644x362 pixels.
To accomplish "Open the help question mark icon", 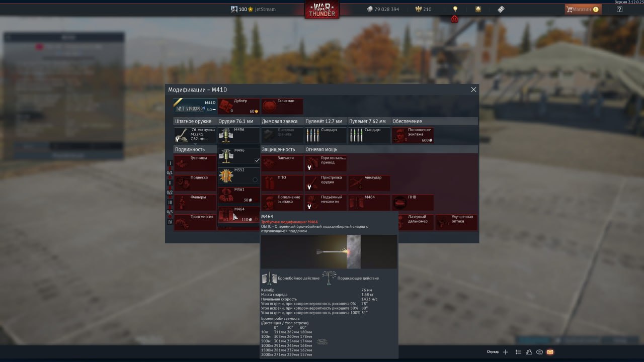I will pos(619,9).
